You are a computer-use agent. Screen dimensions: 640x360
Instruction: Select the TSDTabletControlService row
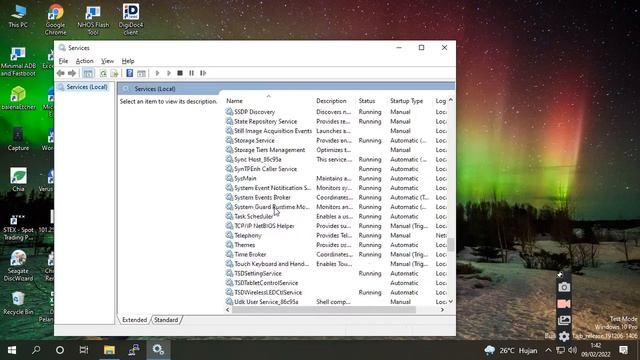(x=336, y=283)
